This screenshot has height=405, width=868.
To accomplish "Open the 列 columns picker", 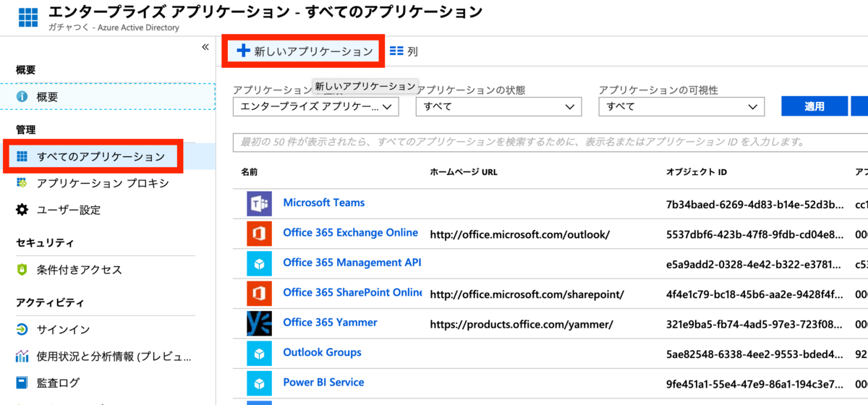I will 404,51.
